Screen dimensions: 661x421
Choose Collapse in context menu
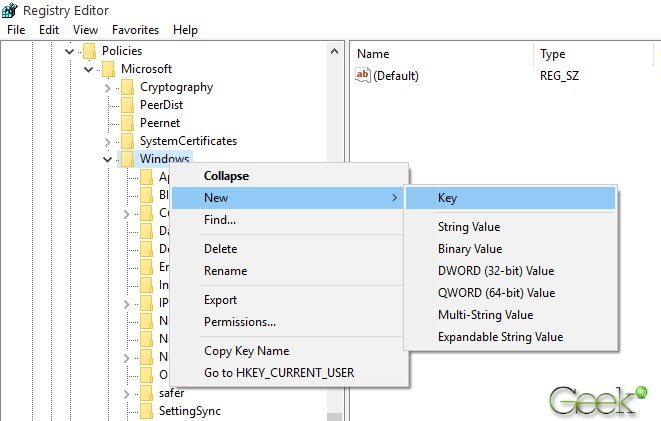[290, 176]
